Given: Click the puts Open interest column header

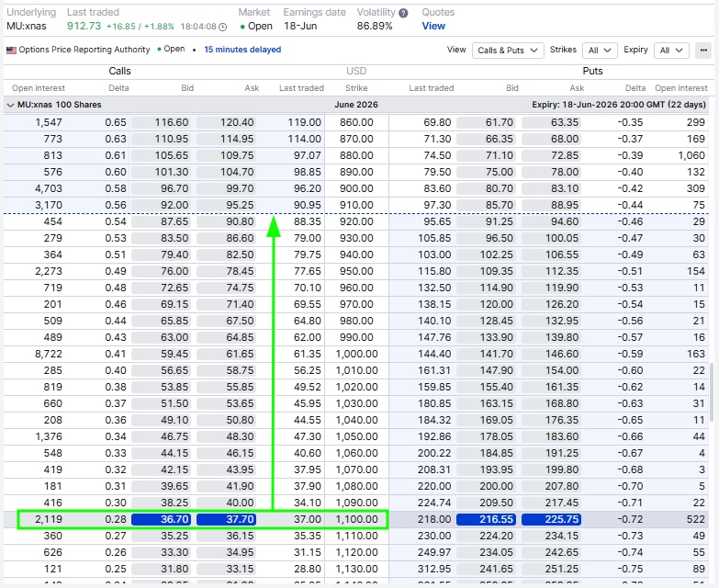Looking at the screenshot, I should (x=681, y=88).
